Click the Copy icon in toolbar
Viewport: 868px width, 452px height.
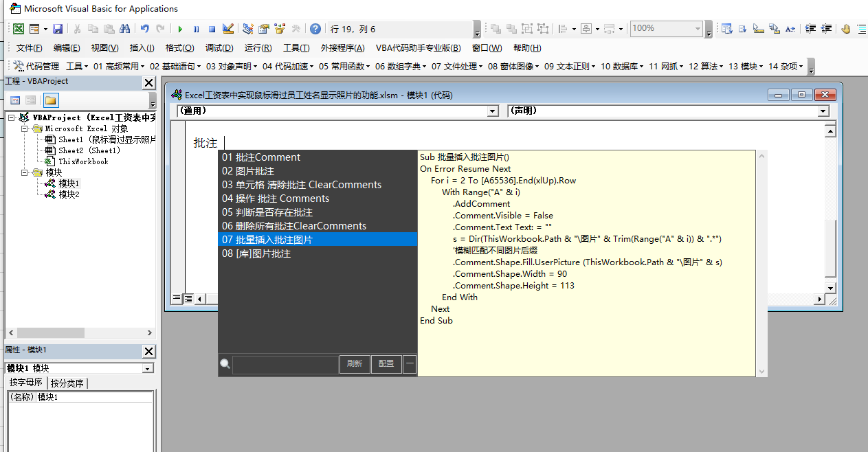pyautogui.click(x=93, y=29)
